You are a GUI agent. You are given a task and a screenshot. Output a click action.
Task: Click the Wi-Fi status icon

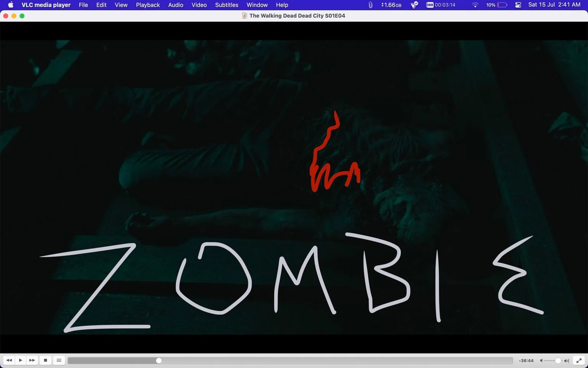(475, 5)
